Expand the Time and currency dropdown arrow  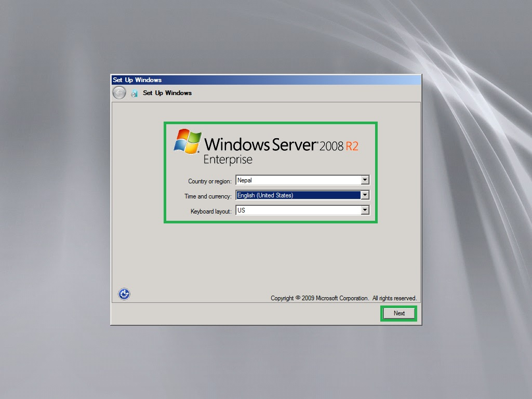click(x=365, y=195)
